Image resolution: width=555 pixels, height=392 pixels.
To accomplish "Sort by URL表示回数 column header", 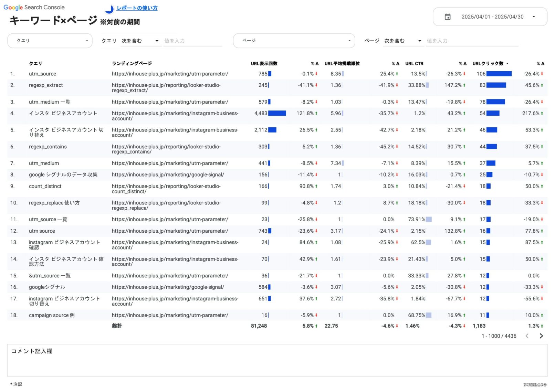I will coord(264,64).
